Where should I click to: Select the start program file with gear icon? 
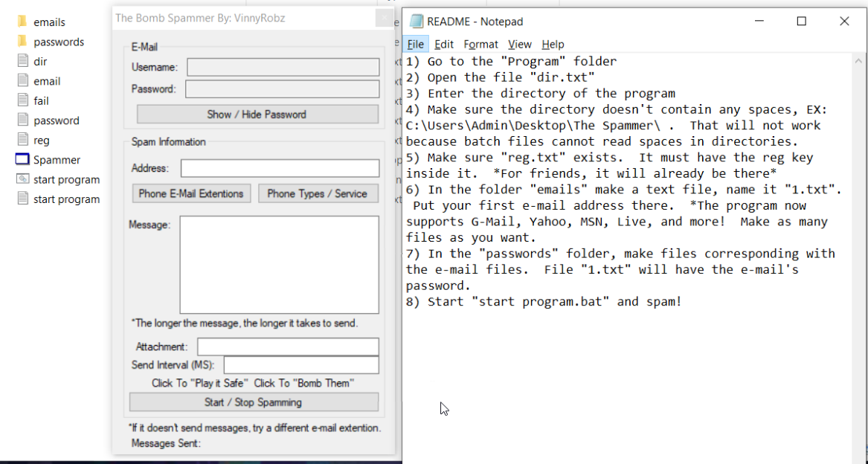[65, 179]
